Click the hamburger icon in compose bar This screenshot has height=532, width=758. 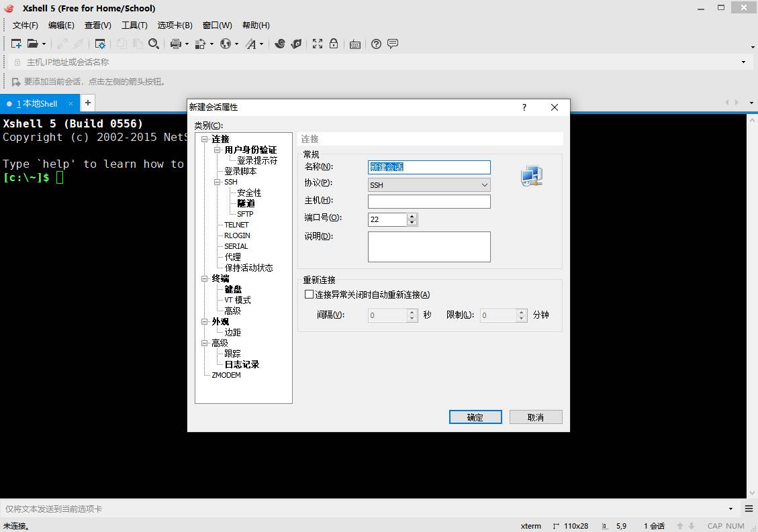(749, 509)
